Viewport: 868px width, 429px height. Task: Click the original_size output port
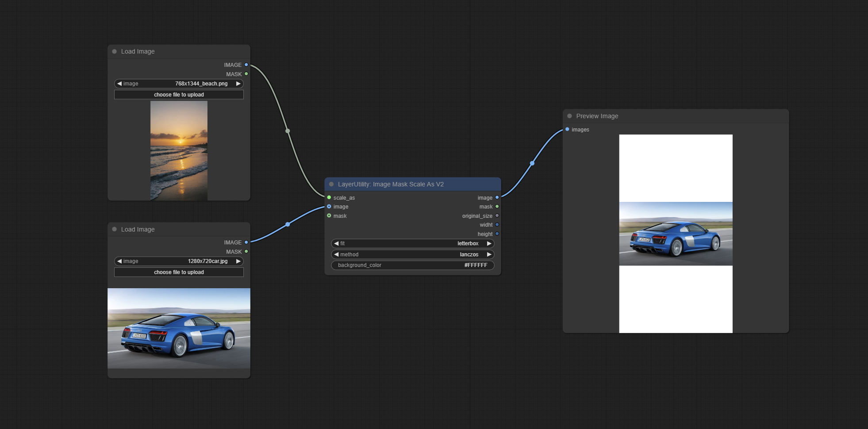point(497,216)
